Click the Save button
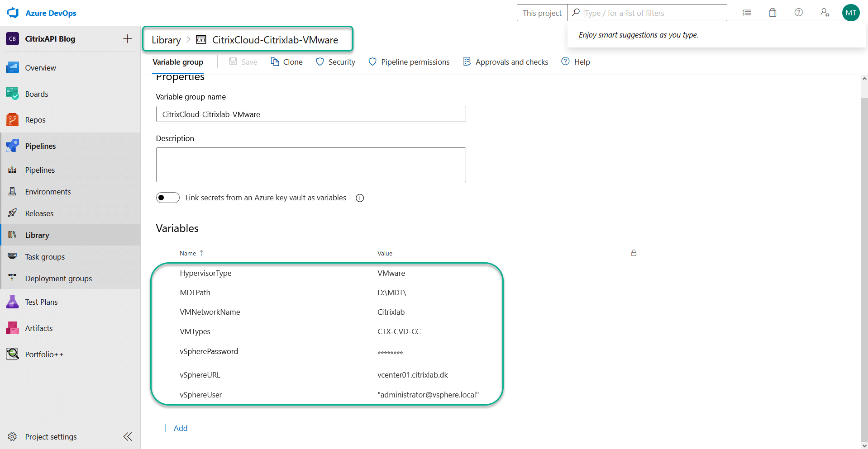 [x=243, y=62]
